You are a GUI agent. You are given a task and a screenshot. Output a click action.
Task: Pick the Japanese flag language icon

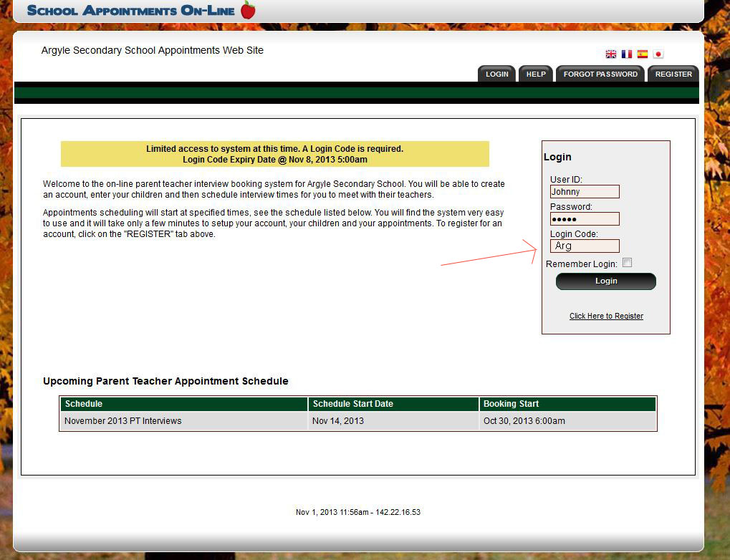658,54
